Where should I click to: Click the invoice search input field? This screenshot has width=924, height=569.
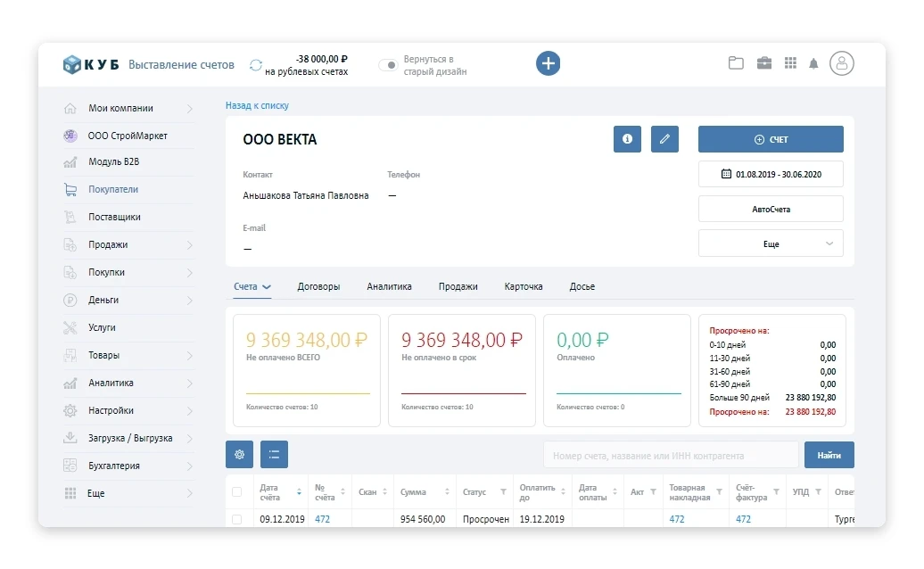click(x=671, y=455)
